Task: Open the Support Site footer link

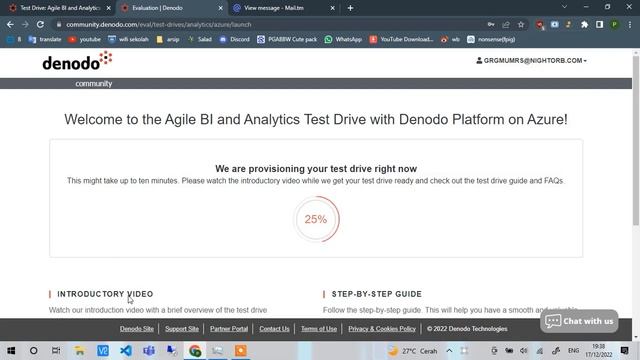Action: [x=182, y=329]
